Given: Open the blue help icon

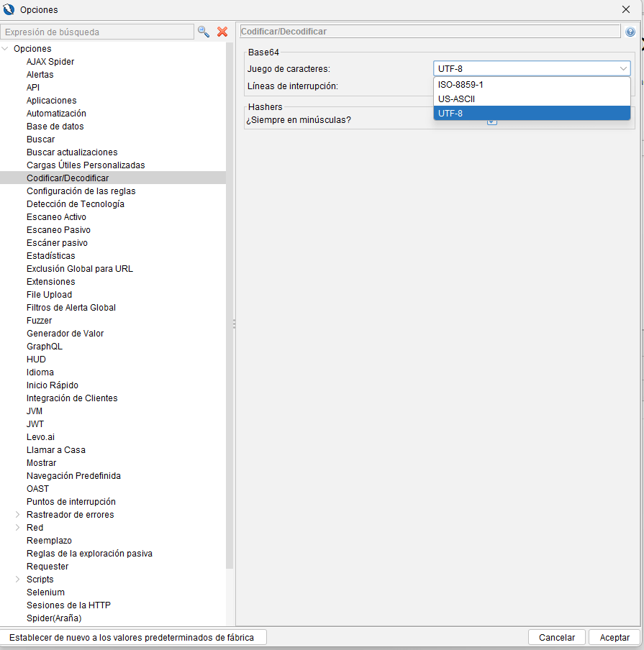Looking at the screenshot, I should pos(630,32).
